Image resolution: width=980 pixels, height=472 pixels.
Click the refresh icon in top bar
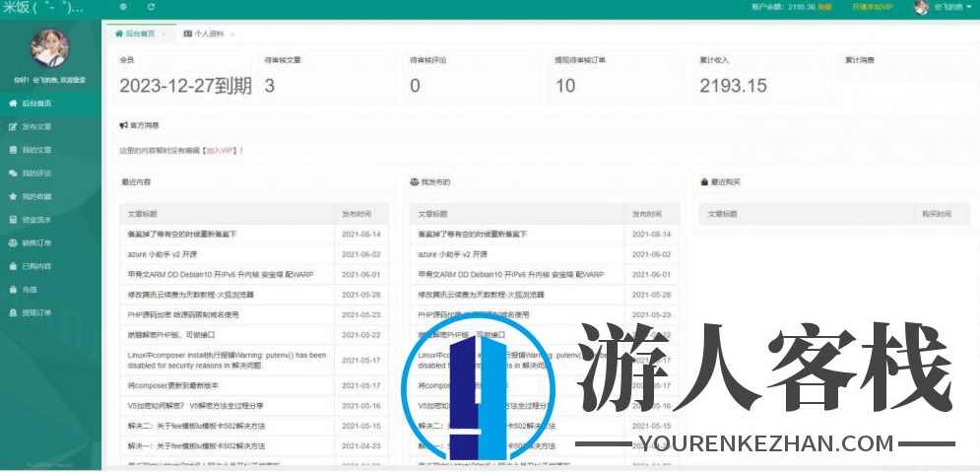[x=152, y=7]
